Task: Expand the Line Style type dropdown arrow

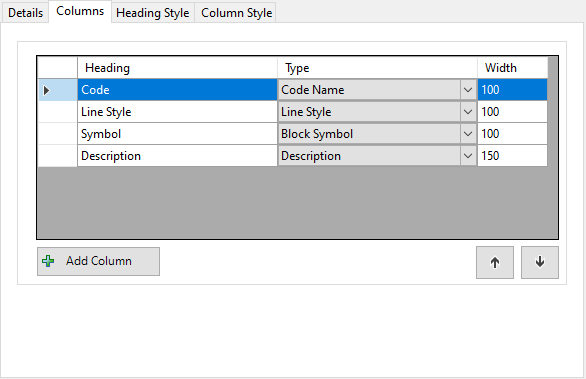Action: pyautogui.click(x=468, y=112)
